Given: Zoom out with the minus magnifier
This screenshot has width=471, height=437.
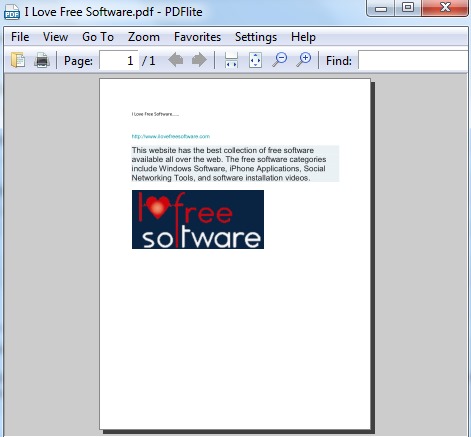Looking at the screenshot, I should 279,60.
